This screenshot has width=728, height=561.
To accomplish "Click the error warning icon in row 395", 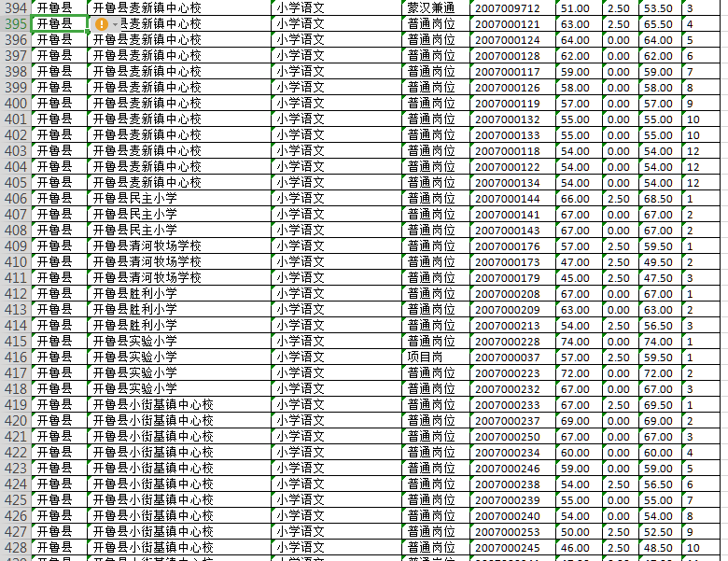I will point(102,24).
